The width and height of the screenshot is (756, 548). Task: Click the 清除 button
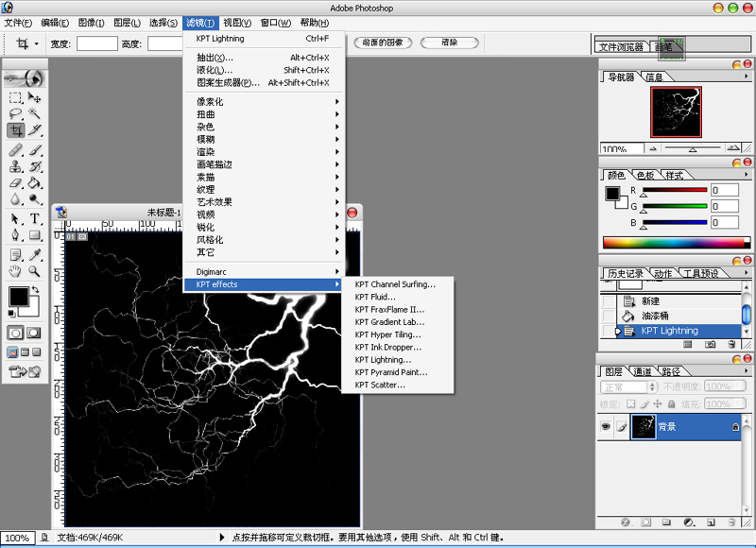[450, 43]
